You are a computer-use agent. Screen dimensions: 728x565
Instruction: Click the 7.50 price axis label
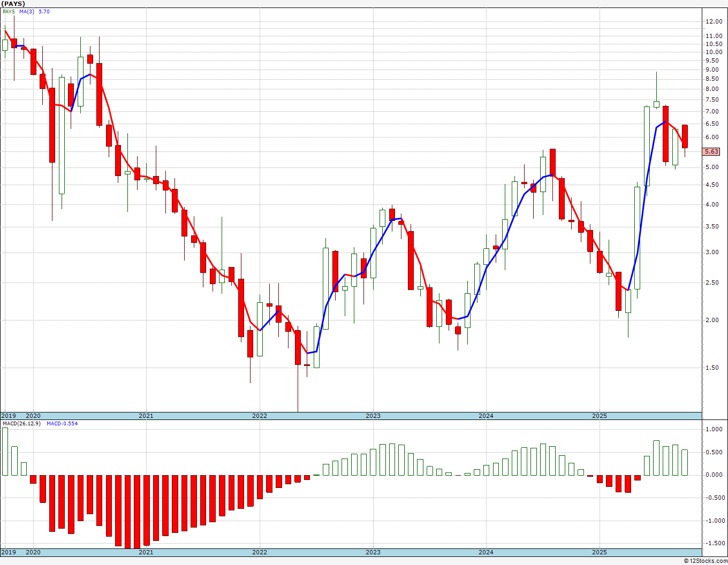[712, 100]
